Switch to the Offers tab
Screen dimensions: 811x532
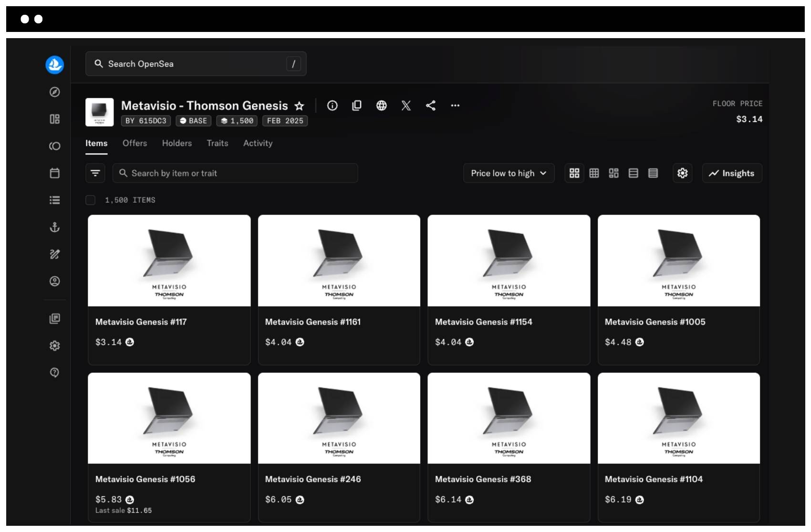tap(135, 143)
